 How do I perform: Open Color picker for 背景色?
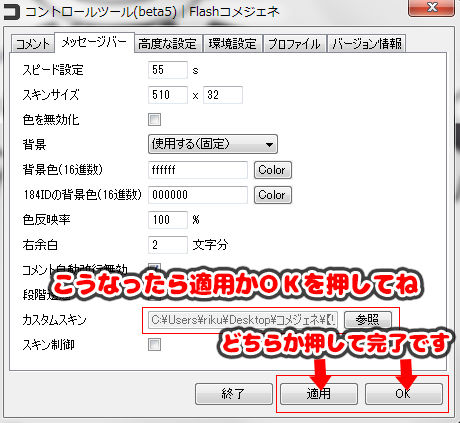coord(273,170)
